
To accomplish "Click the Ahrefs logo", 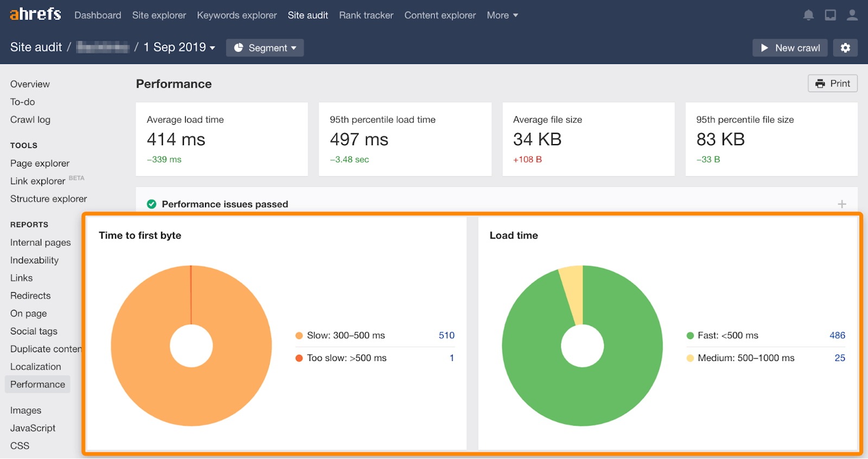I will 35,14.
